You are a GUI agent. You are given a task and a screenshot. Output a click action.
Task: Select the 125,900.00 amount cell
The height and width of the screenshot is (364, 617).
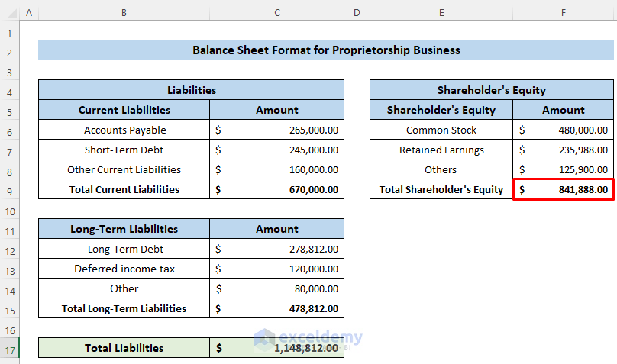(x=564, y=169)
